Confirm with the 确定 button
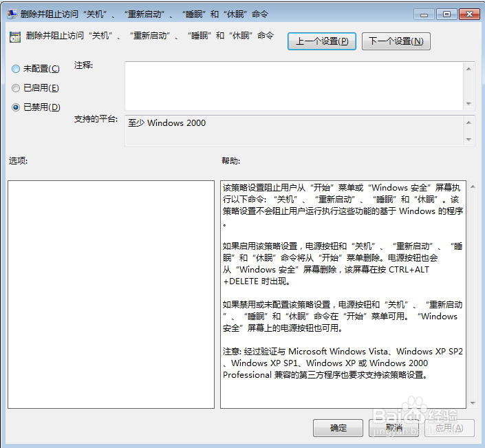485x448 pixels. pos(338,428)
